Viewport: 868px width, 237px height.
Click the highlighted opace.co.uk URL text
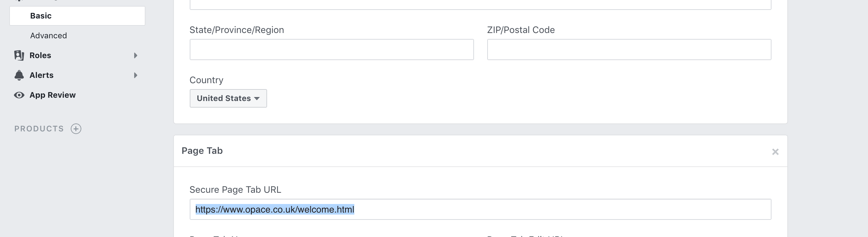coord(275,209)
